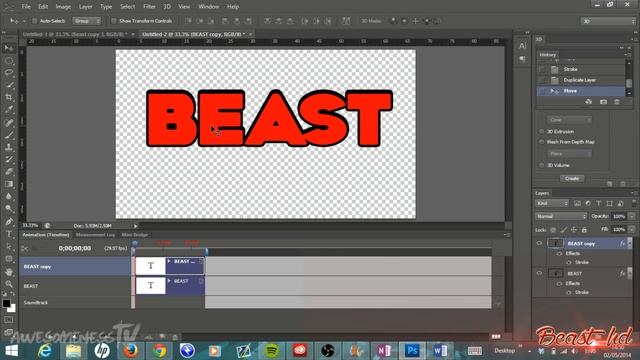Collapse BEAST copy layer fx effects

click(630, 243)
